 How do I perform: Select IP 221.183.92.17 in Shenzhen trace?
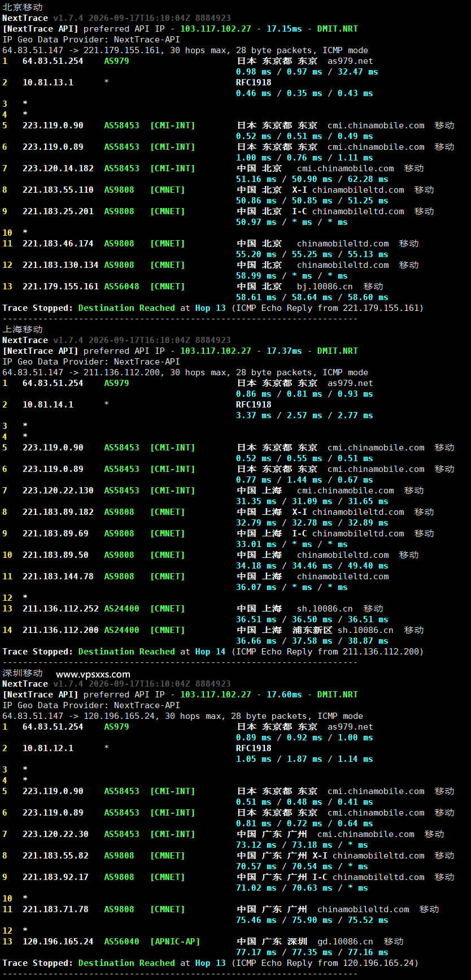pyautogui.click(x=55, y=877)
